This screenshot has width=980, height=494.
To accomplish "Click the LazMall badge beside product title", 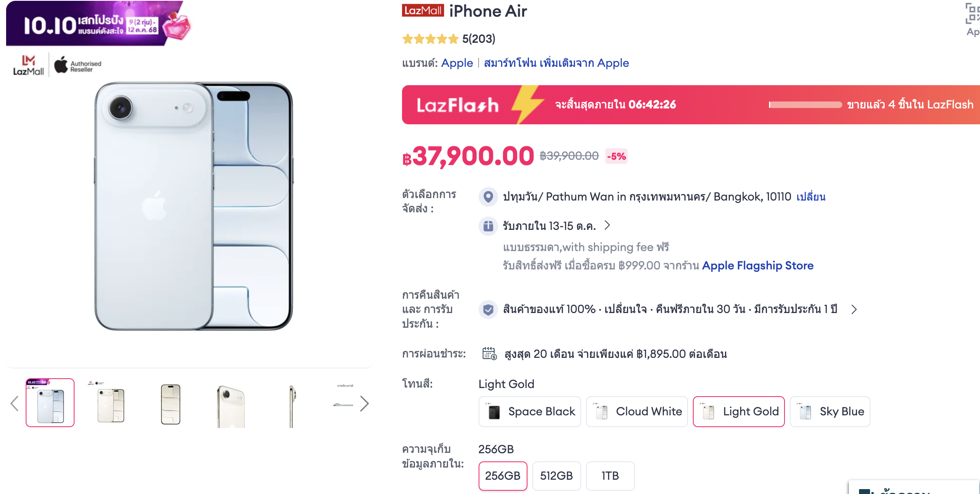I will tap(422, 11).
